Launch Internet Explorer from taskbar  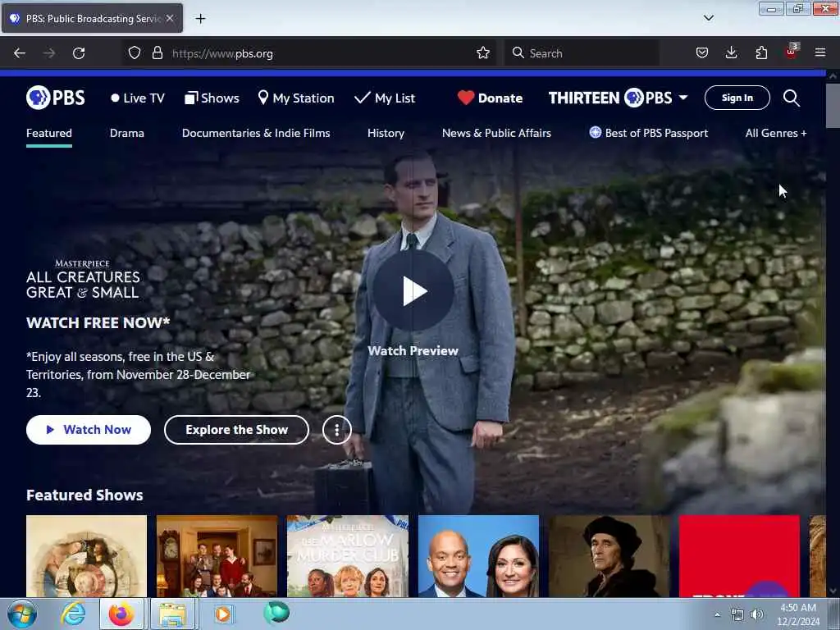tap(72, 614)
